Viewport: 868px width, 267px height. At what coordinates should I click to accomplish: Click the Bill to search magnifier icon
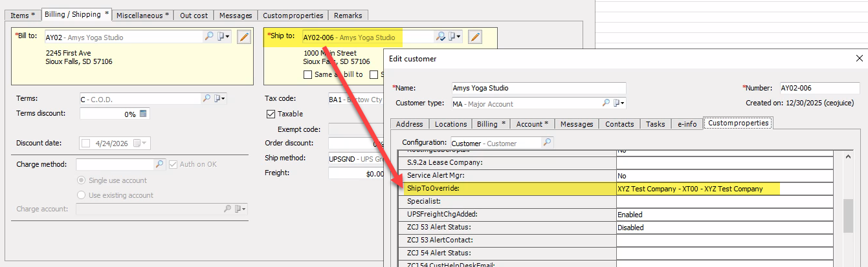(209, 37)
